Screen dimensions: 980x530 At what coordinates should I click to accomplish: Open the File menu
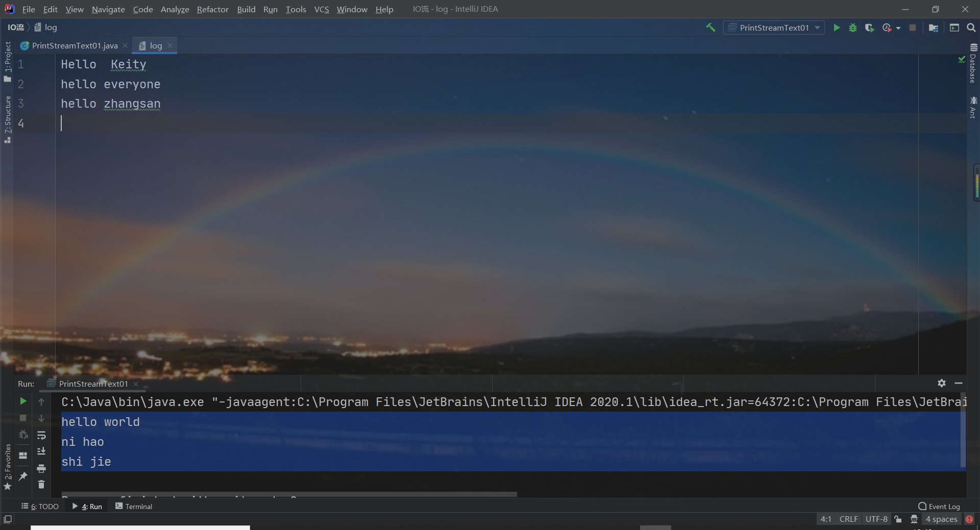point(29,9)
